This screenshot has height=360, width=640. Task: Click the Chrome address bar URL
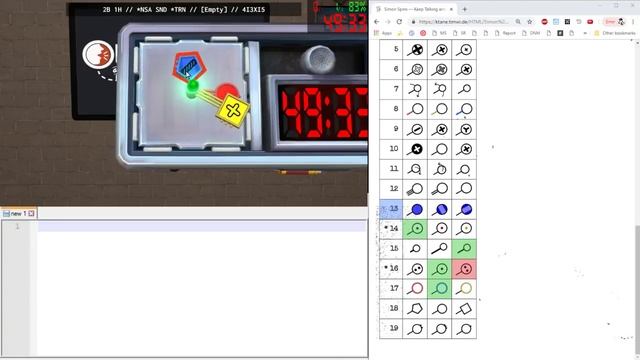[x=463, y=22]
